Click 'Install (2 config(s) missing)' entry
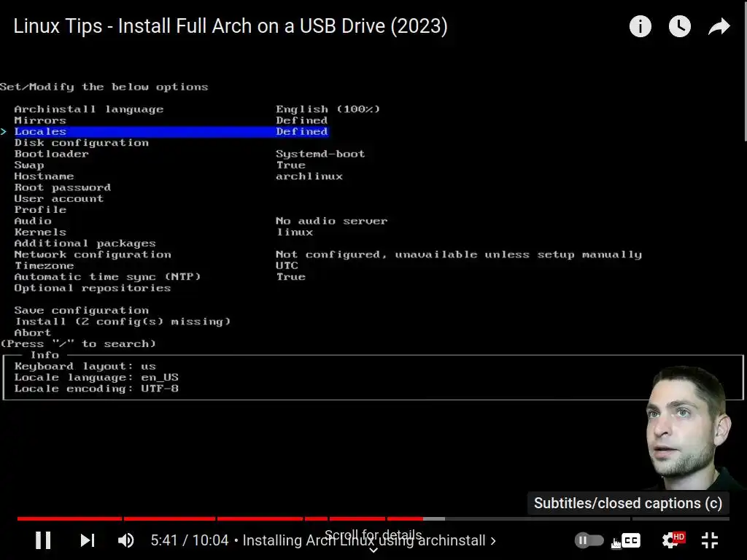The height and width of the screenshot is (560, 747). click(x=123, y=322)
